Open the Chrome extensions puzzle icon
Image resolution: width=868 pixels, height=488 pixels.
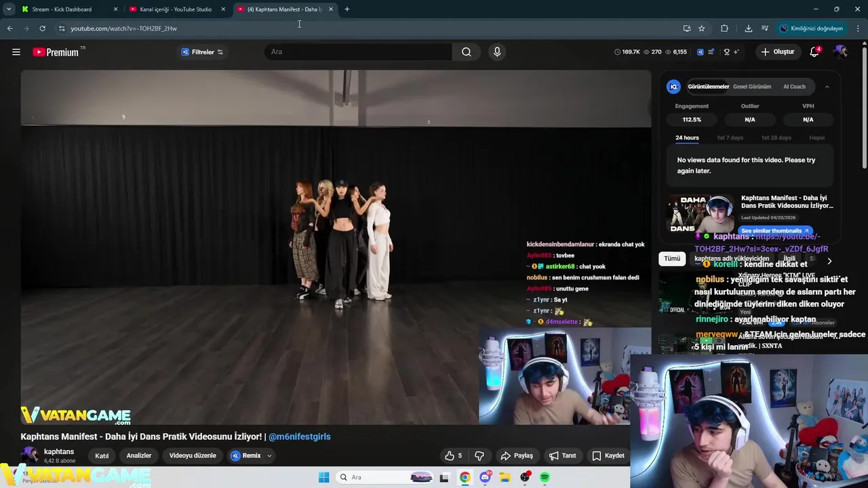(x=724, y=28)
